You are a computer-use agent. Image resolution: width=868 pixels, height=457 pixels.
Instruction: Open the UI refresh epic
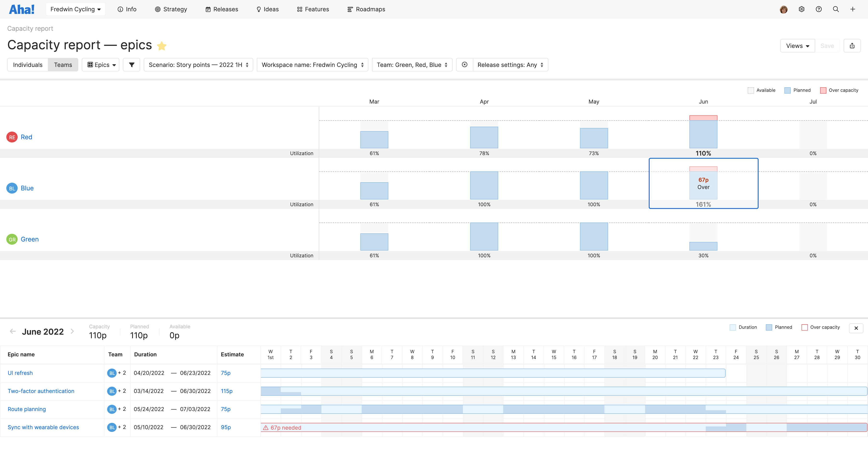click(20, 373)
